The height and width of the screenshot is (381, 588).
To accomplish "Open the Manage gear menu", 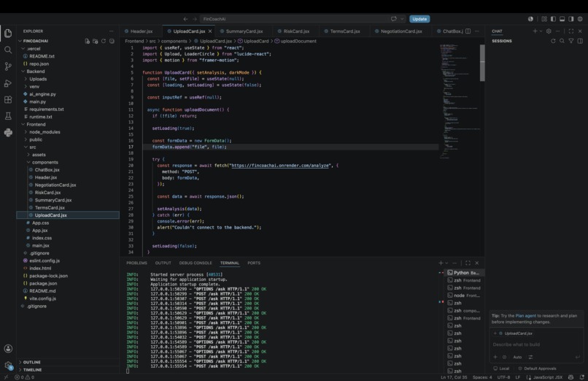I will (8, 365).
